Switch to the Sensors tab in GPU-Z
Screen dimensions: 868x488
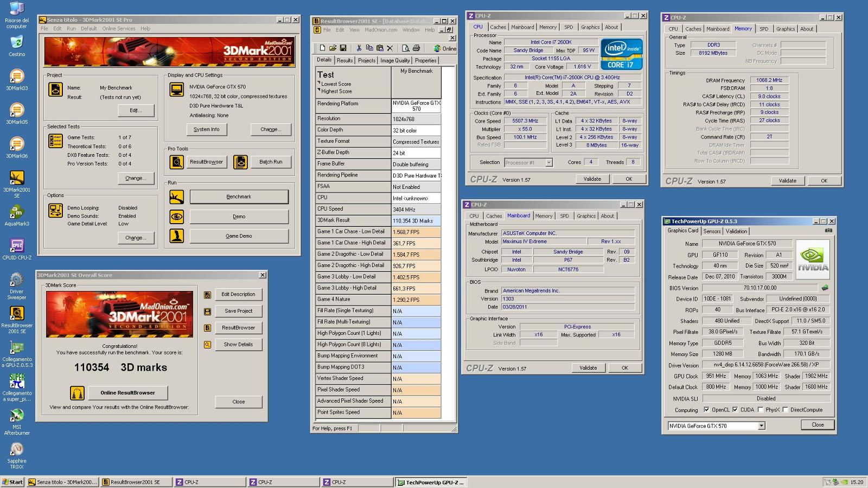(712, 231)
